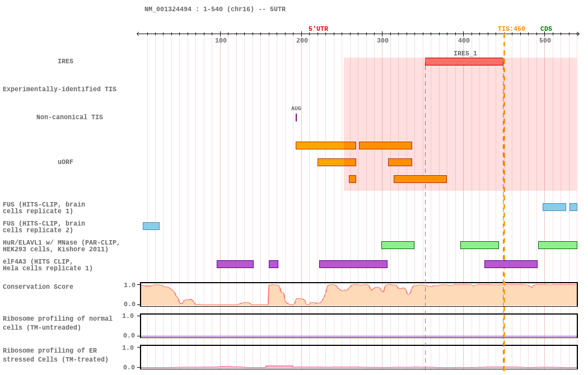This screenshot has height=375, width=588.
Task: Select the bottom-row uORF bar spanning the IRES start
Action: click(x=421, y=179)
